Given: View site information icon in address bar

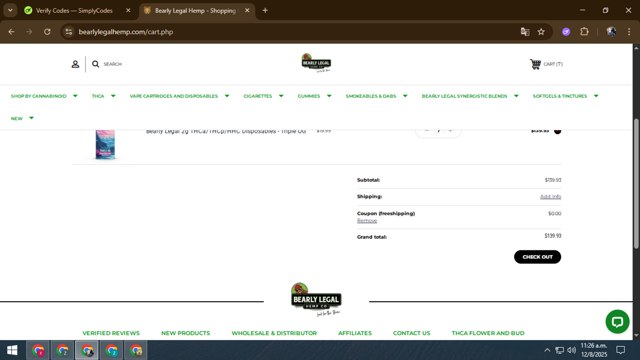Looking at the screenshot, I should pyautogui.click(x=69, y=32).
